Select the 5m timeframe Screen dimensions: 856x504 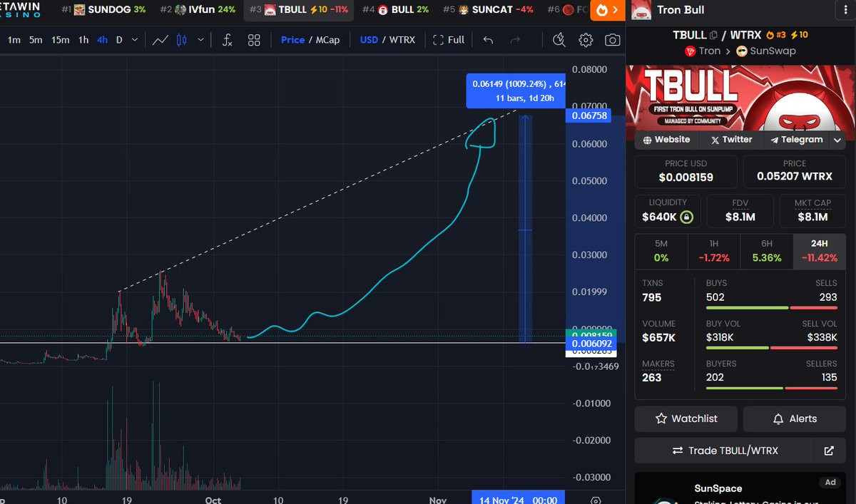click(x=36, y=40)
